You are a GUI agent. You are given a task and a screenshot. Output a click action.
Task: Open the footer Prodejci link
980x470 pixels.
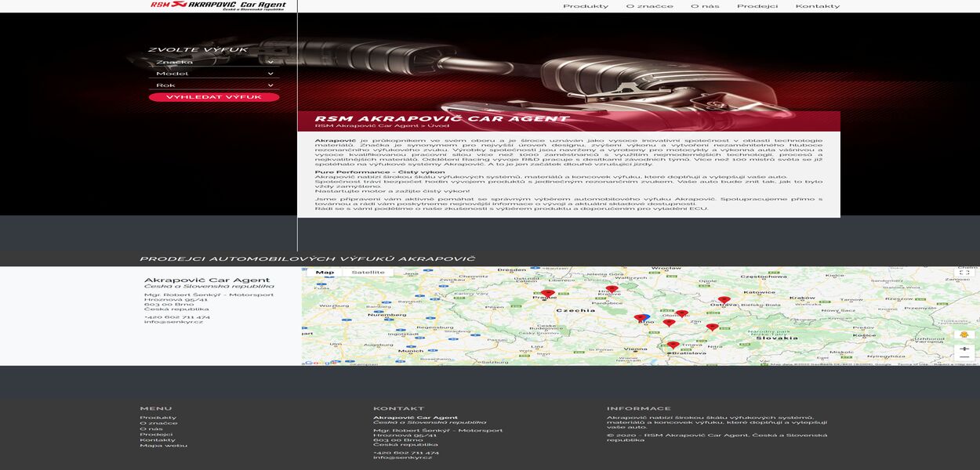coord(157,434)
